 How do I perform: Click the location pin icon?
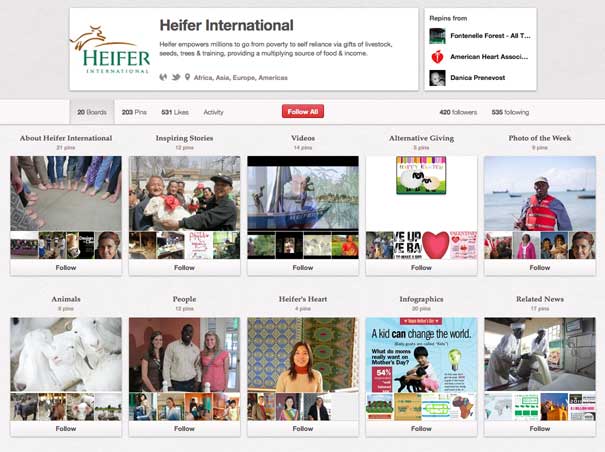187,77
